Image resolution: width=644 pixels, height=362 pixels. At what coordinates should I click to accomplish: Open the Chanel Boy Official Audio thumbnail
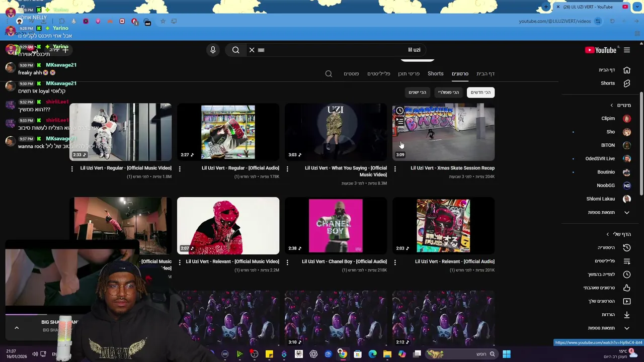tap(336, 226)
